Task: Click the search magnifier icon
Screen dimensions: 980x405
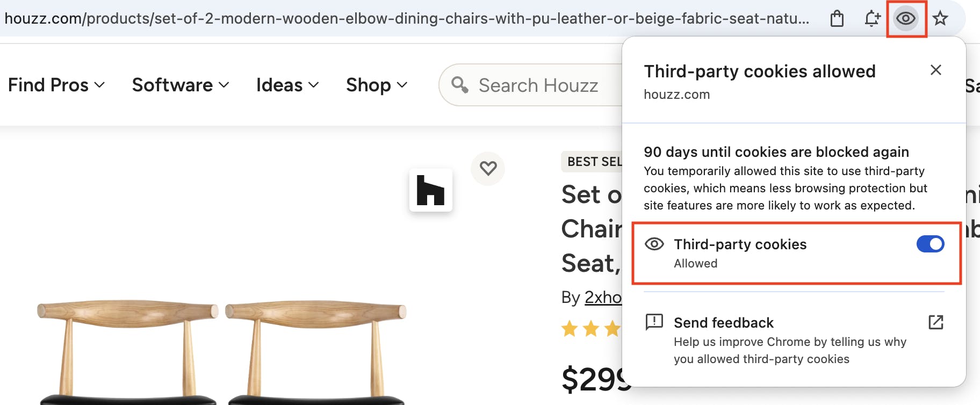Action: coord(459,85)
